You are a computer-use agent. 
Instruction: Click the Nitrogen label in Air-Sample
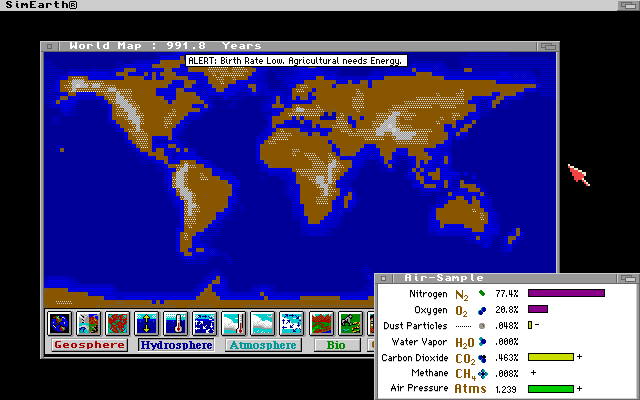coord(428,294)
